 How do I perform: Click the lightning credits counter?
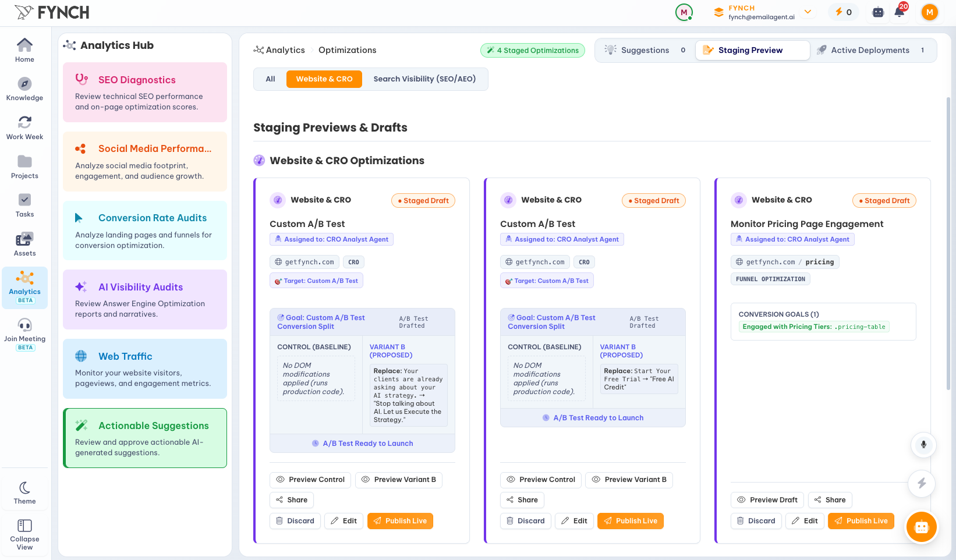[x=844, y=12]
